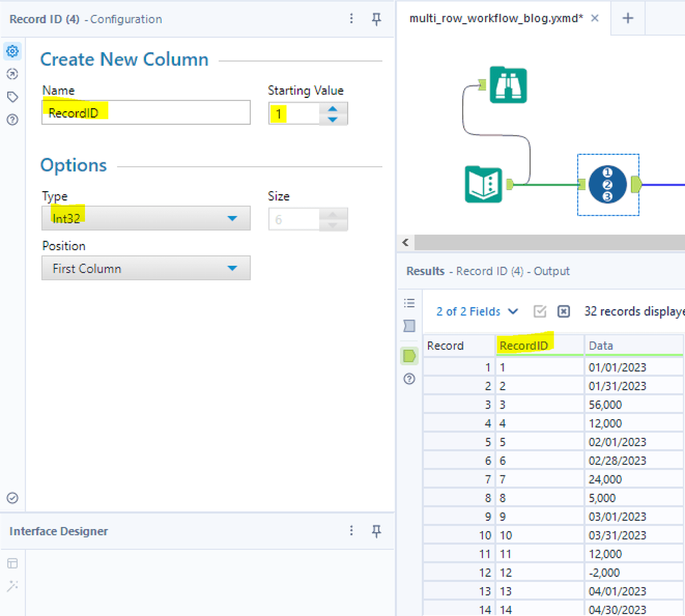Screen dimensions: 685x616
Task: Open the Configuration gear tab in sidebar
Action: [12, 51]
